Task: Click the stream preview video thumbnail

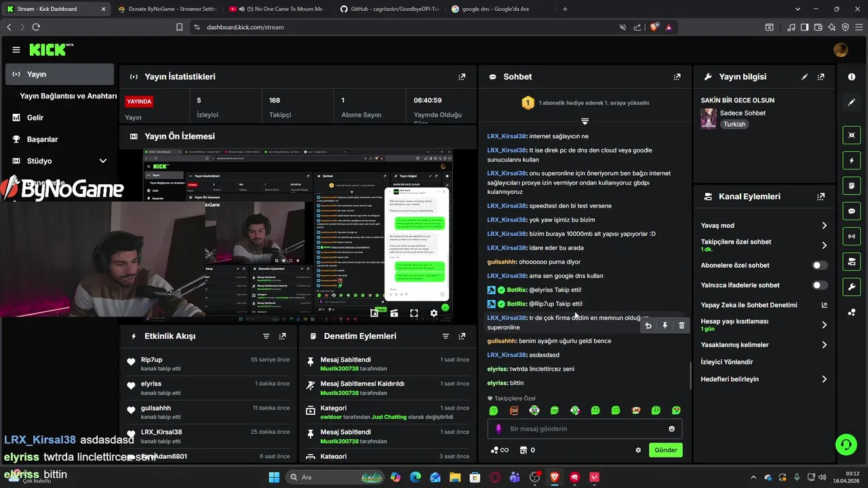Action: tap(298, 235)
